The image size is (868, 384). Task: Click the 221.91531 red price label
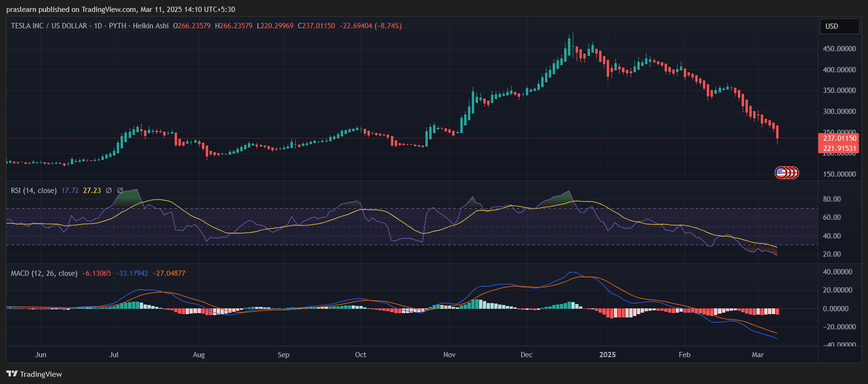pos(839,148)
